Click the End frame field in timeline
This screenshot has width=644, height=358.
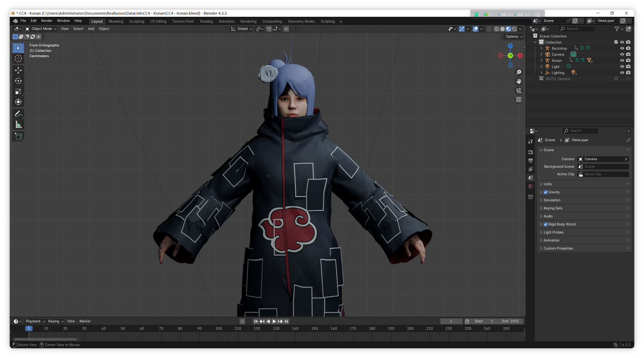point(510,322)
